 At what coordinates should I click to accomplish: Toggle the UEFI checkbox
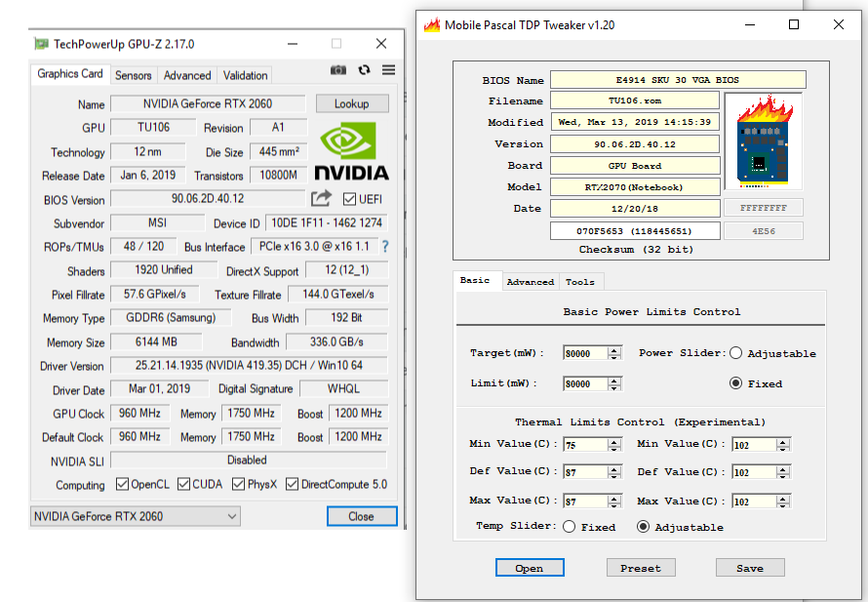(349, 199)
